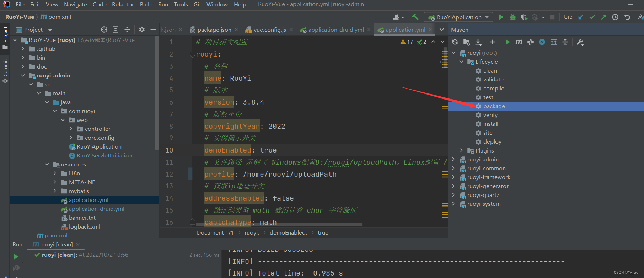Close the application.yml editor tab
The height and width of the screenshot is (278, 644).
click(x=430, y=30)
